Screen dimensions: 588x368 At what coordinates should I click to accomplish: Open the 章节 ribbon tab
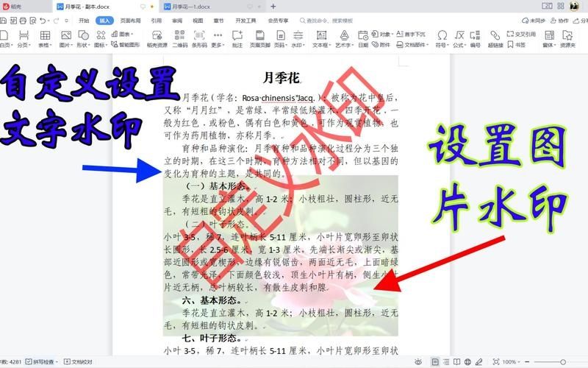pos(218,21)
